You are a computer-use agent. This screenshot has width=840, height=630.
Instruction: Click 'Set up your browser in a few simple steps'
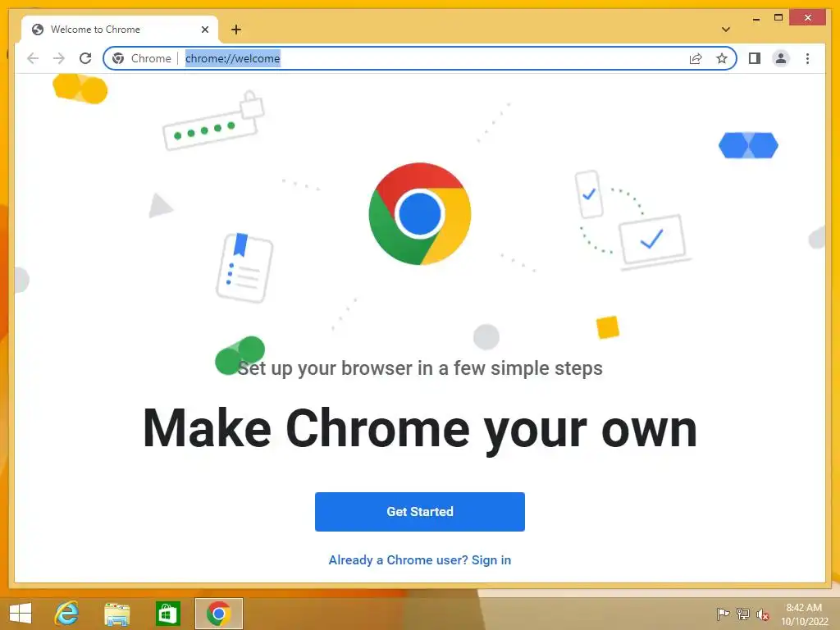pyautogui.click(x=420, y=368)
